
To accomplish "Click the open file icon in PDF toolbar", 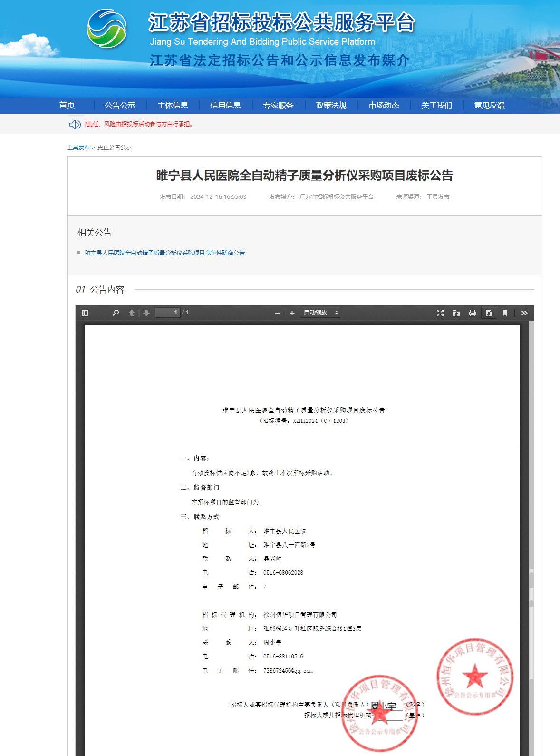I will click(456, 313).
